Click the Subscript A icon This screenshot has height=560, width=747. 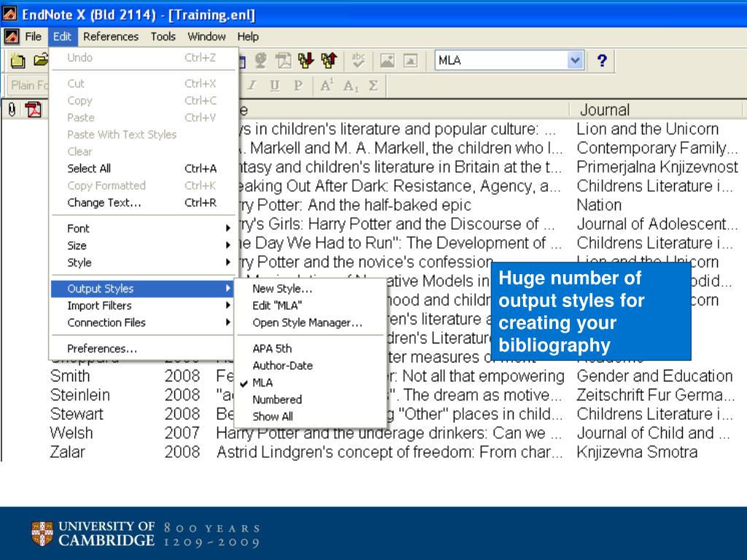[x=350, y=86]
